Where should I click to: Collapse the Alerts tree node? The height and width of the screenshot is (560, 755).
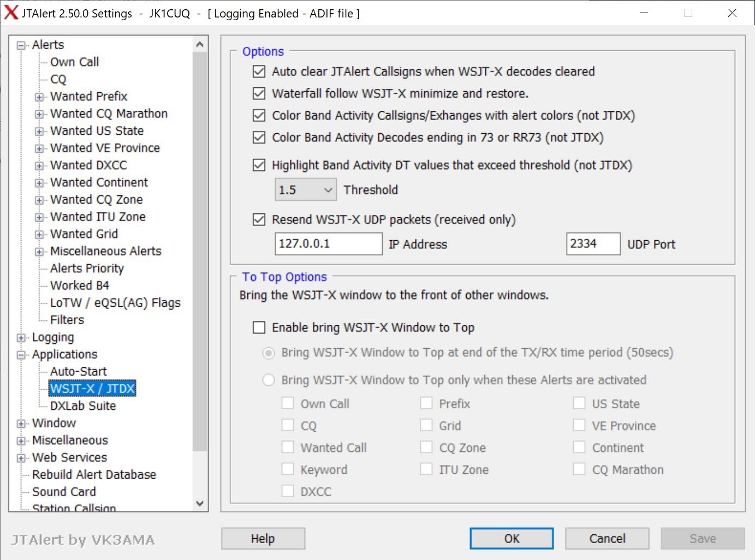click(21, 45)
